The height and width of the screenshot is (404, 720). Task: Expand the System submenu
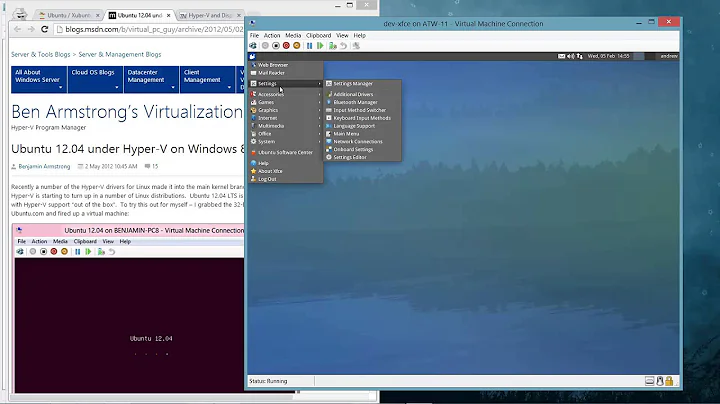[x=286, y=141]
